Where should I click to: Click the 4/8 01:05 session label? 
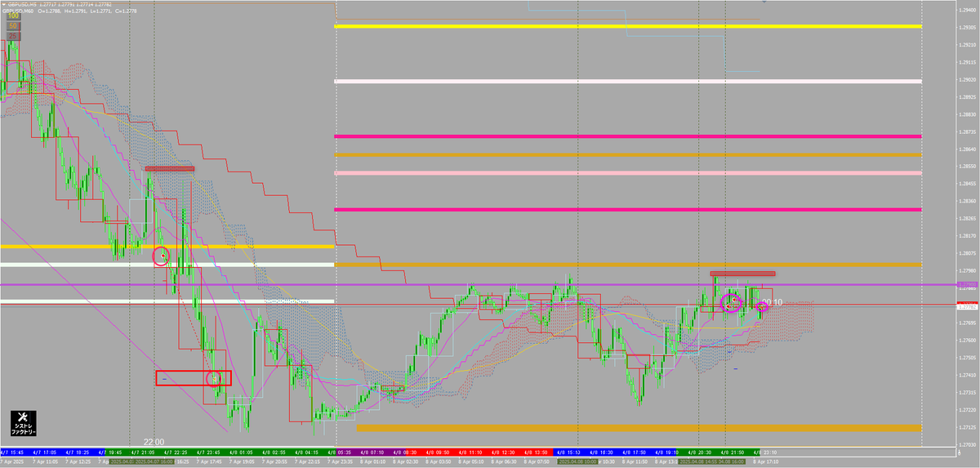coord(243,452)
